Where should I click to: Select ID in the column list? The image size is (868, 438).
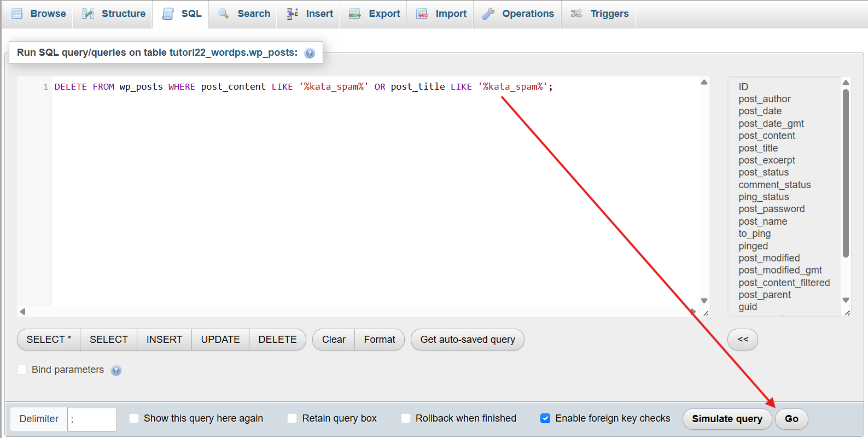tap(743, 87)
